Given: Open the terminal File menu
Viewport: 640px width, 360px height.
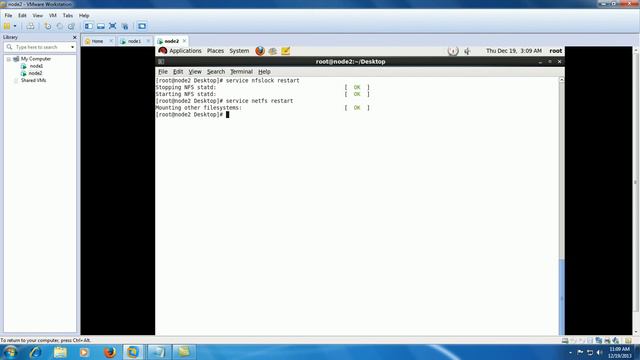Looking at the screenshot, I should tap(163, 72).
